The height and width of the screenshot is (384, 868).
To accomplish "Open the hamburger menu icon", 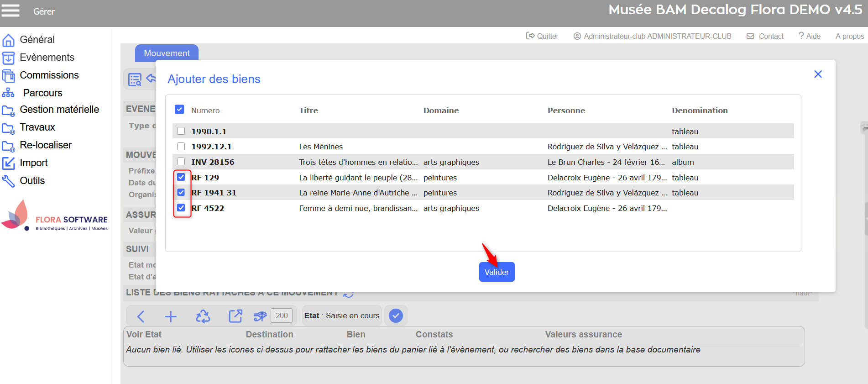I will pos(10,11).
